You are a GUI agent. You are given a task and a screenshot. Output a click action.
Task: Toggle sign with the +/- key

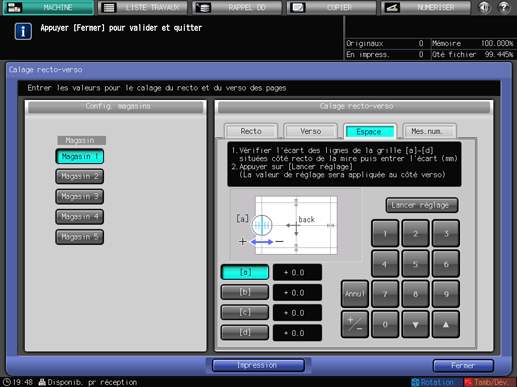click(x=355, y=324)
